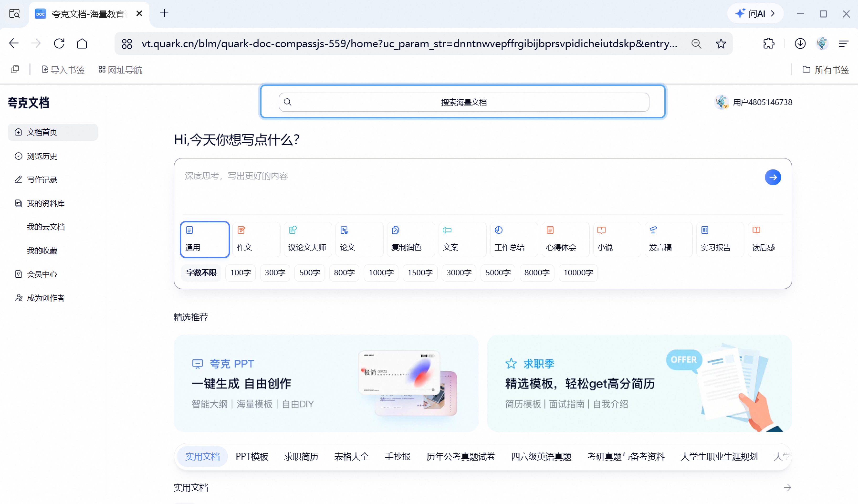Reload the page with refresh icon
858x504 pixels.
pos(59,44)
